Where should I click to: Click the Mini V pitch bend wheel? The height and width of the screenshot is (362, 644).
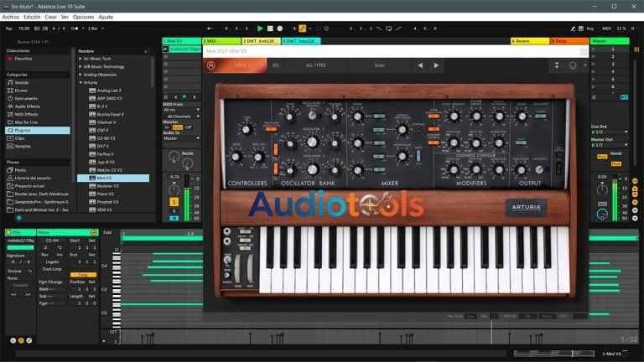(x=237, y=269)
